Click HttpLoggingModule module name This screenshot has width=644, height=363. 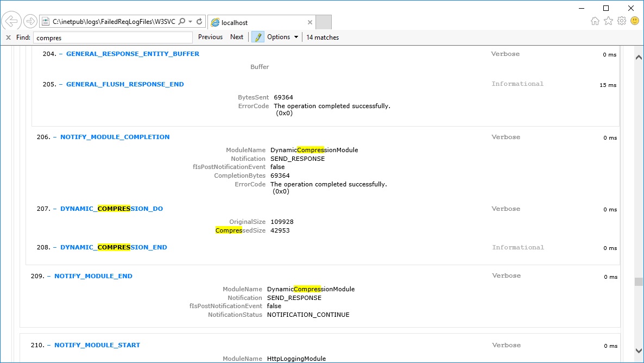coord(296,359)
